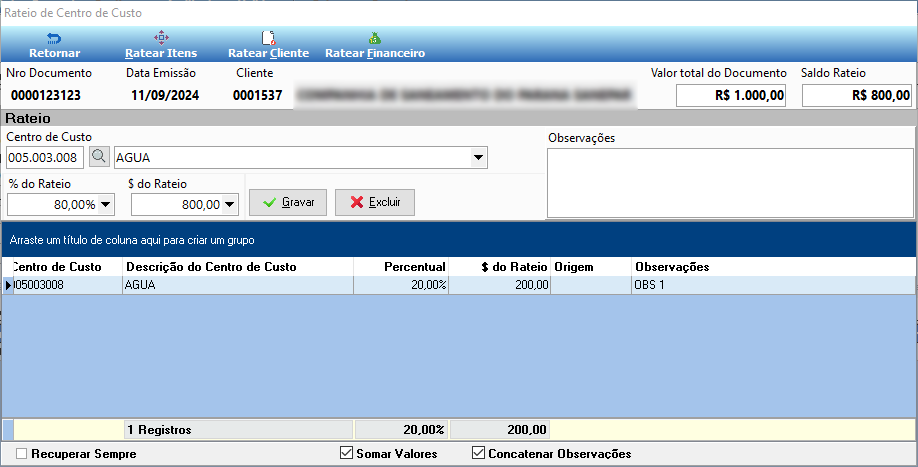
Task: Click the row indicator arrow of first row
Action: tap(8, 285)
